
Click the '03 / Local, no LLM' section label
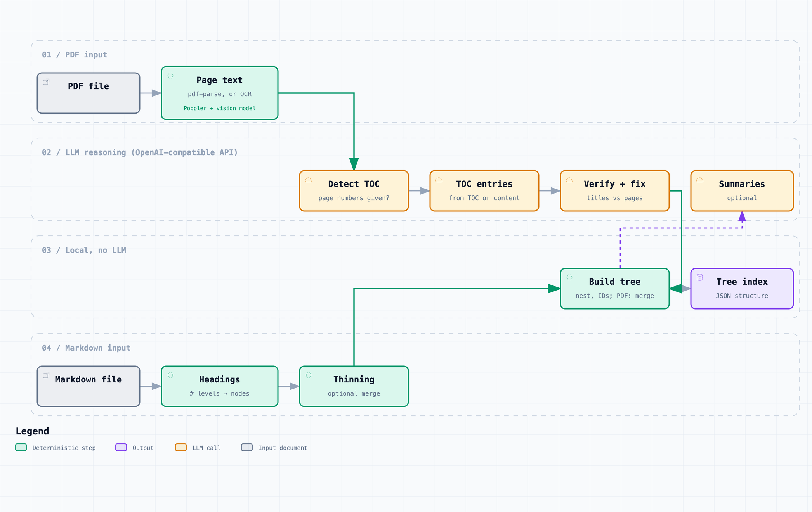click(84, 250)
